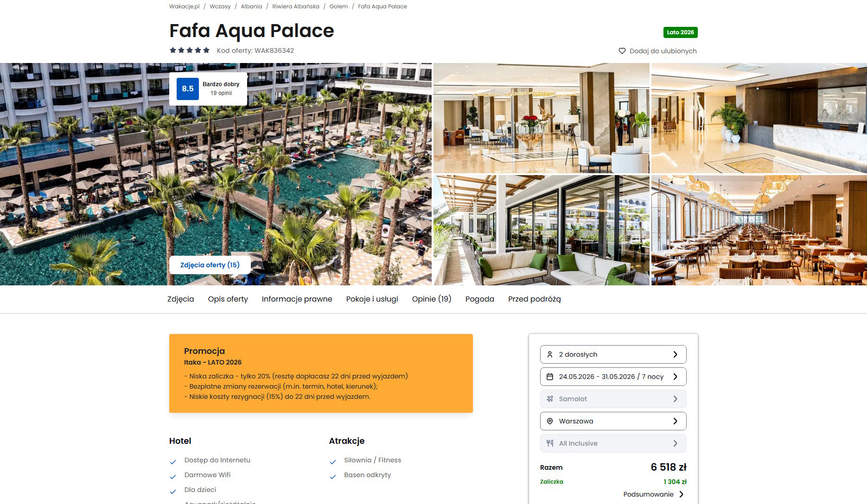The image size is (867, 504).
Task: Click the cutlery icon beside All Inclusive
Action: 550,443
